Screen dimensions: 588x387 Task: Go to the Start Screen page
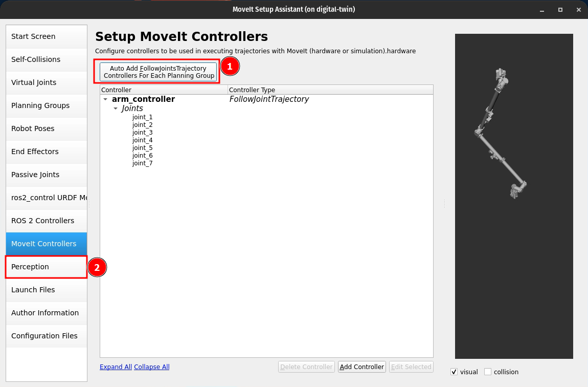46,36
